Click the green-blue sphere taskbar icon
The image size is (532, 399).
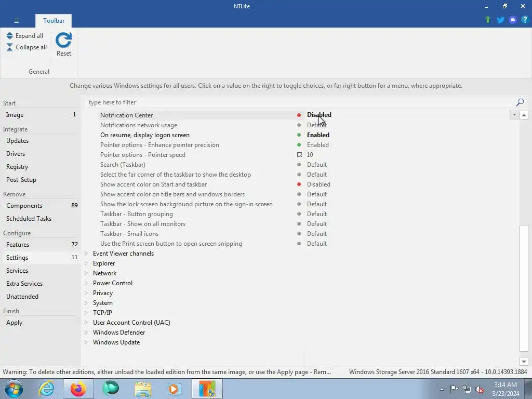click(111, 389)
